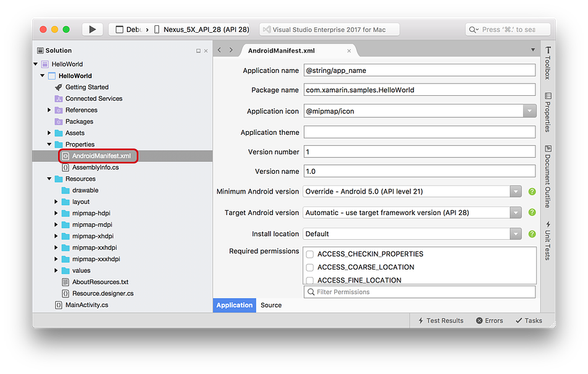Collapse the HelloWorld project node
This screenshot has height=374, width=588.
(x=42, y=75)
